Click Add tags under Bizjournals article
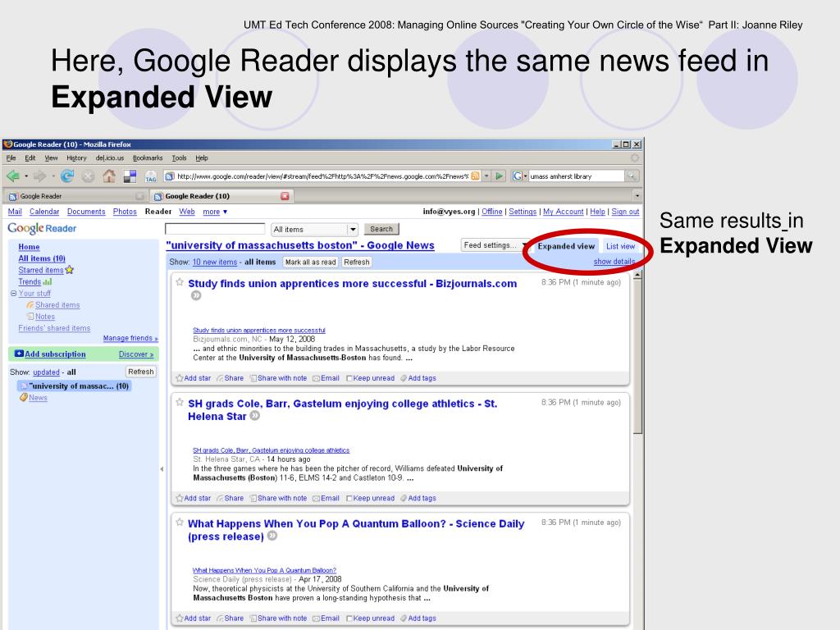 (x=418, y=378)
